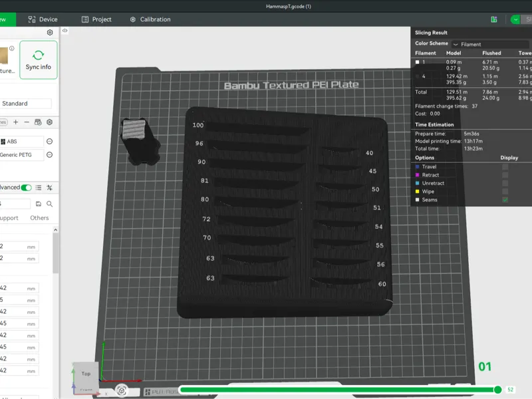Click the Model printing time 13h17m value
Image resolution: width=532 pixels, height=399 pixels.
pyautogui.click(x=473, y=141)
